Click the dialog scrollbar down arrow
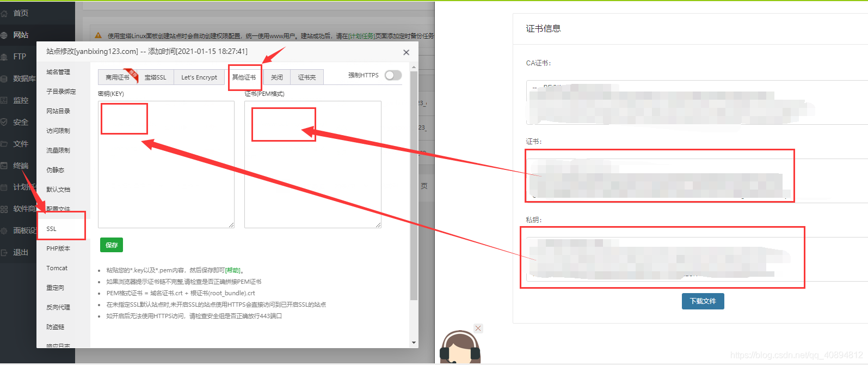Viewport: 868px width, 365px height. [x=414, y=343]
